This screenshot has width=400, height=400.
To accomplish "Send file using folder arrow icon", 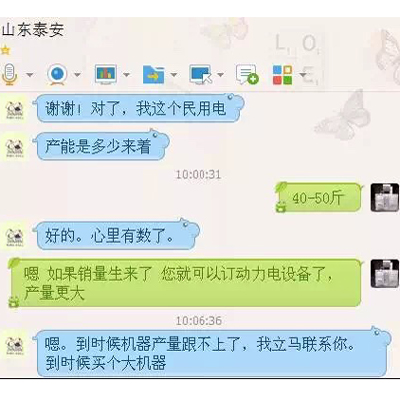I will [153, 74].
